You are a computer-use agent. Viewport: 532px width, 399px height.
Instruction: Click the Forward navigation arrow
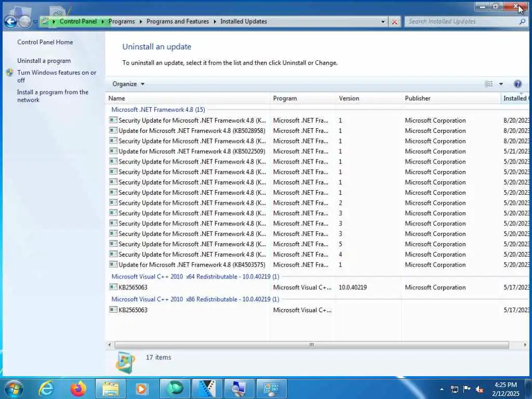click(x=25, y=22)
